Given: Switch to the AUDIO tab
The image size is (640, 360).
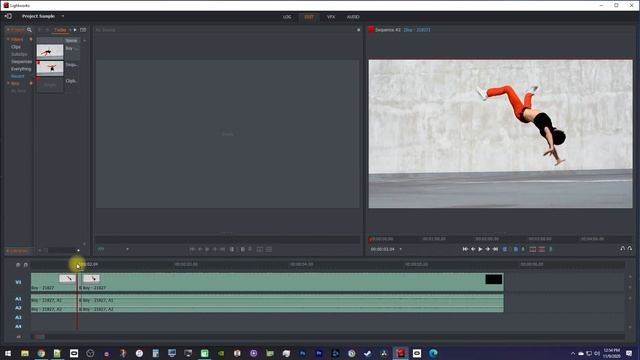Looking at the screenshot, I should tap(353, 17).
